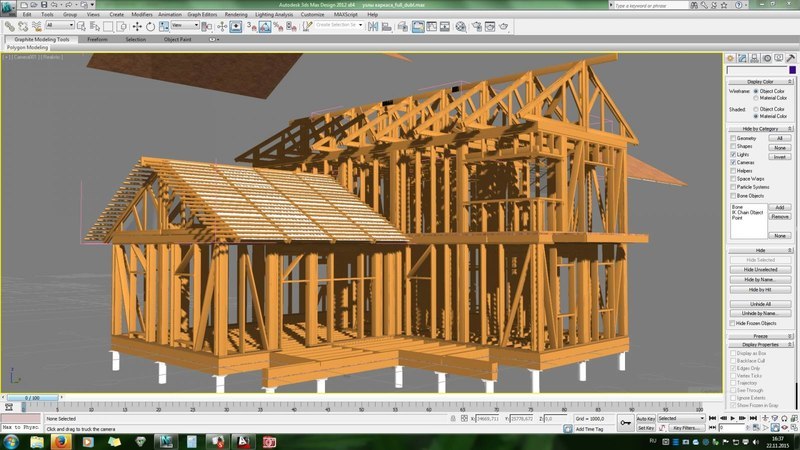Activate Select and Rotate tool
800x450 pixels.
click(x=151, y=26)
